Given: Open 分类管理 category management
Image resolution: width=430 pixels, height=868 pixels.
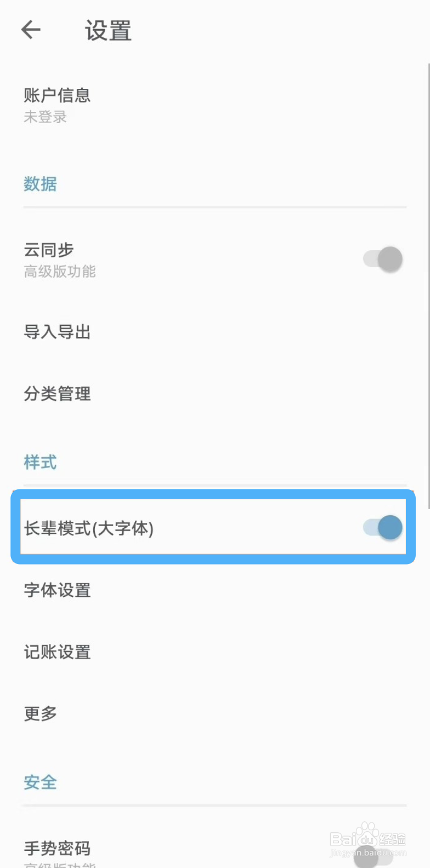Looking at the screenshot, I should click(x=57, y=394).
